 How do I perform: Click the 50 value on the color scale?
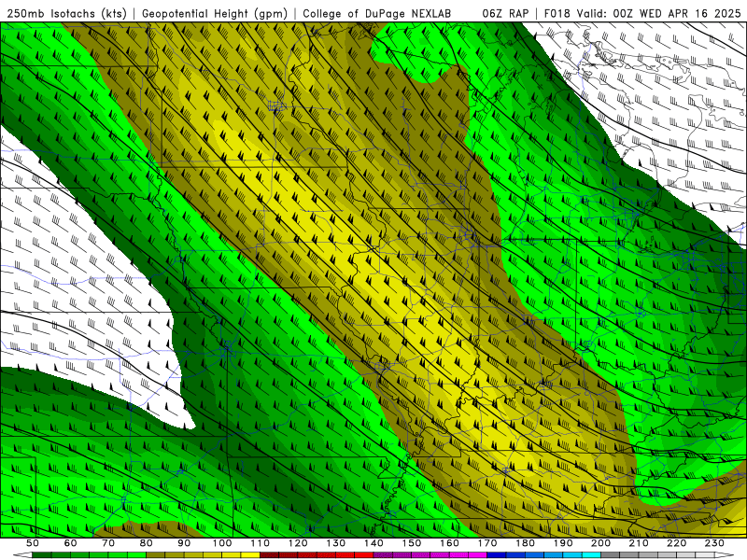point(33,543)
